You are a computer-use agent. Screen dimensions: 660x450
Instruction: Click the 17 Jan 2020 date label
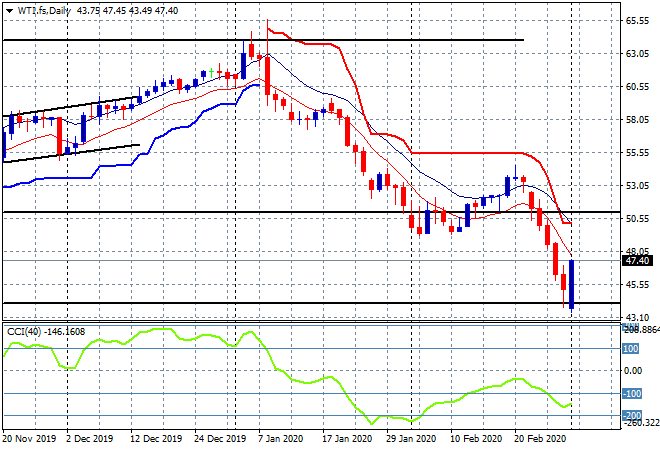point(347,439)
